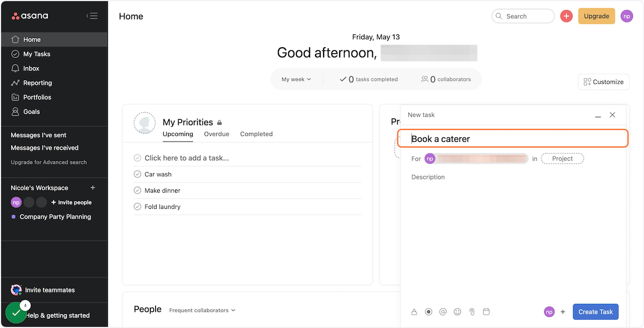644x328 pixels.
Task: Complete the Fold laundry task
Action: tap(137, 207)
